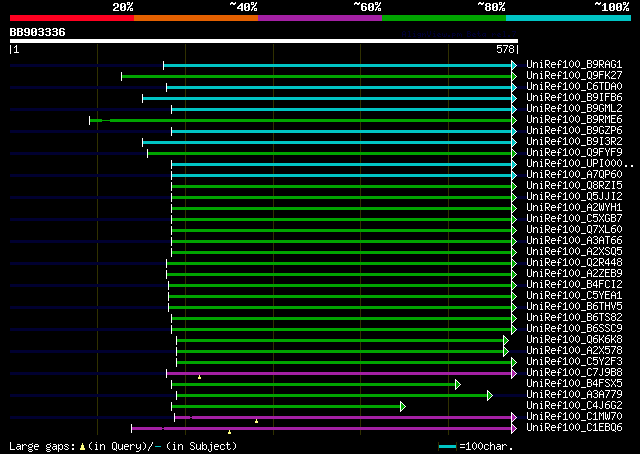Select the UniRef100_Q2R448 label
Viewport: 640px width, 454px height.
574,263
